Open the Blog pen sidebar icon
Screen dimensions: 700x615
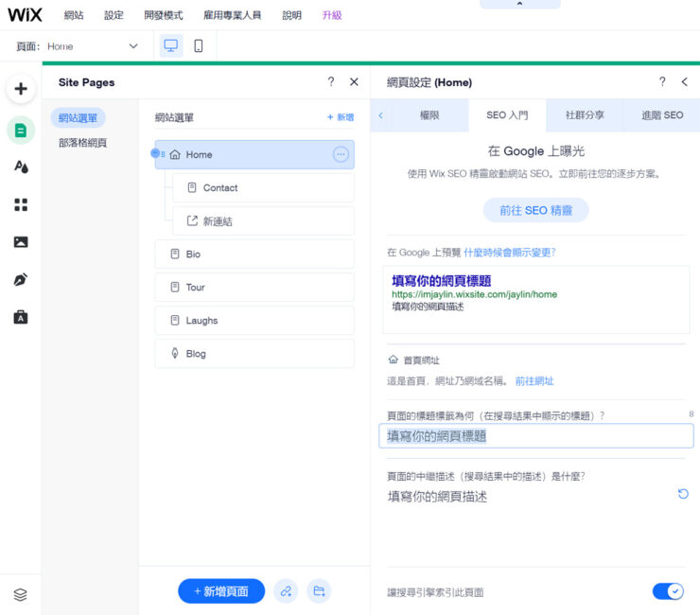tap(21, 279)
